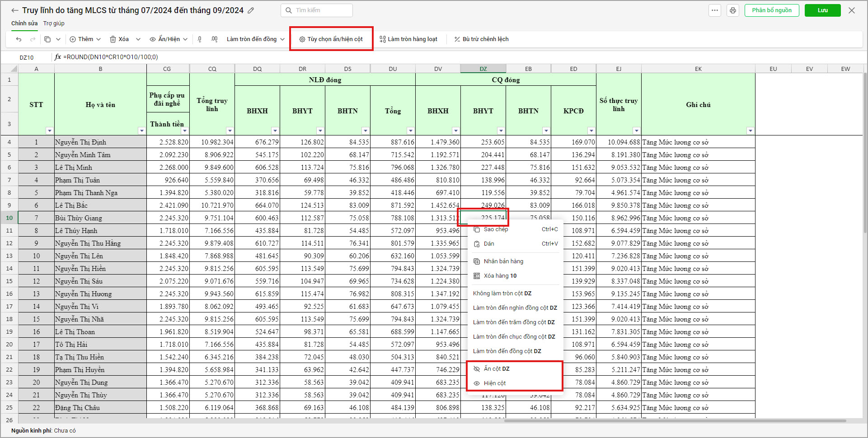Open the Thành tiền column filter
This screenshot has width=868, height=438.
pos(184,131)
